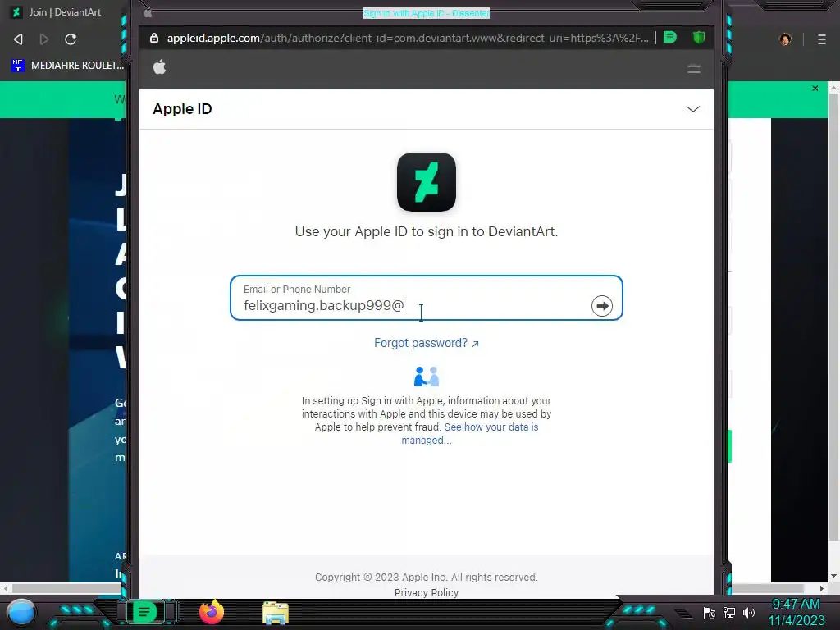Open Forgot password? link

[x=427, y=343]
